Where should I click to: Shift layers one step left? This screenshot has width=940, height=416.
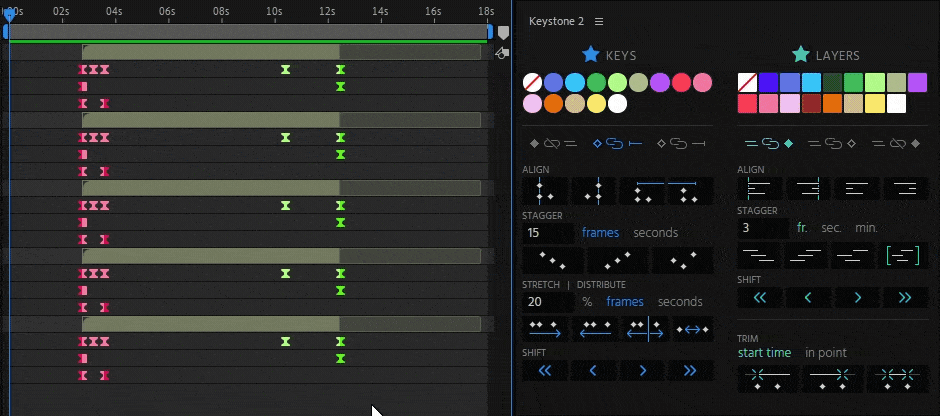pyautogui.click(x=808, y=298)
